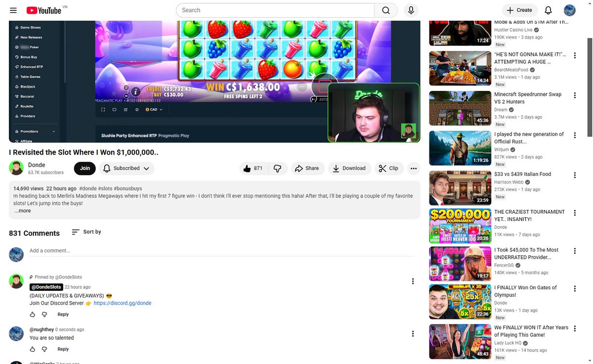Open Hustler Casino Live video thumbnail
Image resolution: width=593 pixels, height=364 pixels.
pos(460,33)
